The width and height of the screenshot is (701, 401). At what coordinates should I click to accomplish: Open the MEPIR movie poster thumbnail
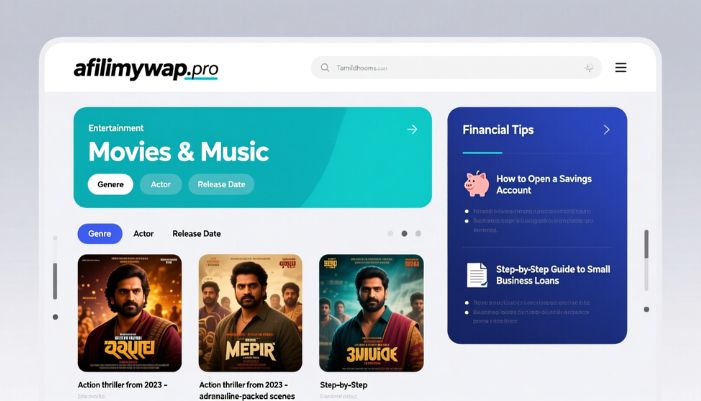click(x=250, y=313)
